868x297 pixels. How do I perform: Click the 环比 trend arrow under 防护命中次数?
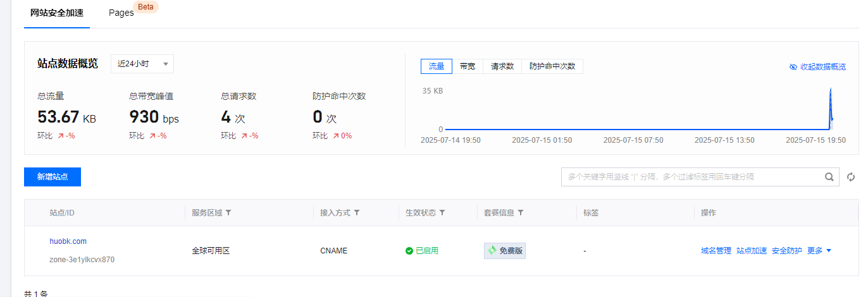[336, 136]
